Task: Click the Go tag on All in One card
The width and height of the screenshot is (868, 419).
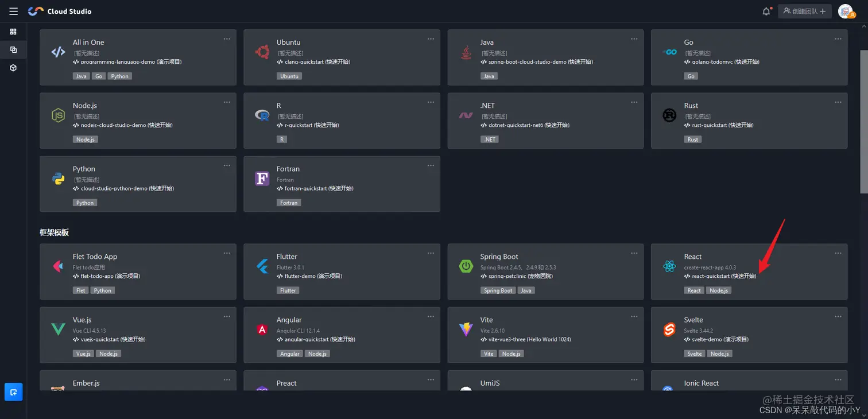Action: click(x=99, y=76)
